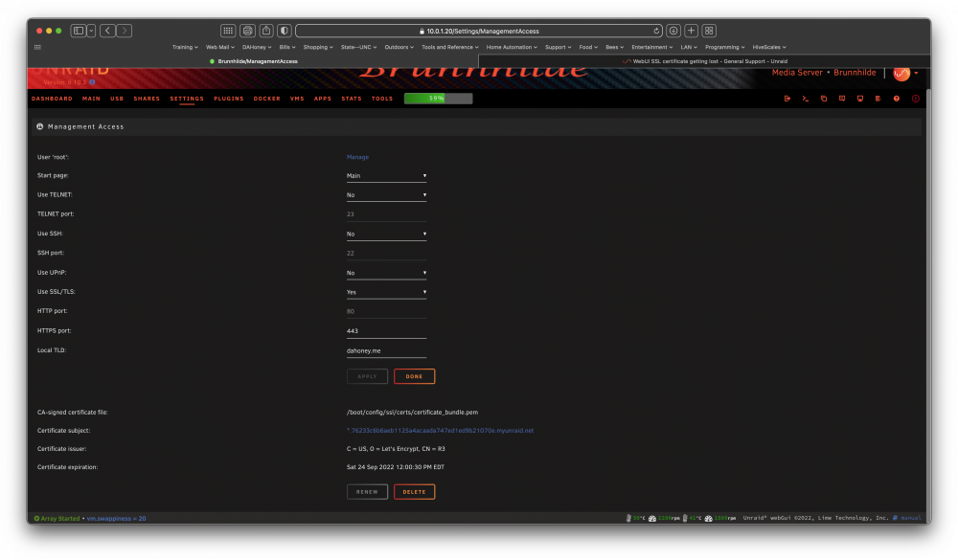Click the Unraid logout icon
This screenshot has width=958, height=560.
pos(787,99)
